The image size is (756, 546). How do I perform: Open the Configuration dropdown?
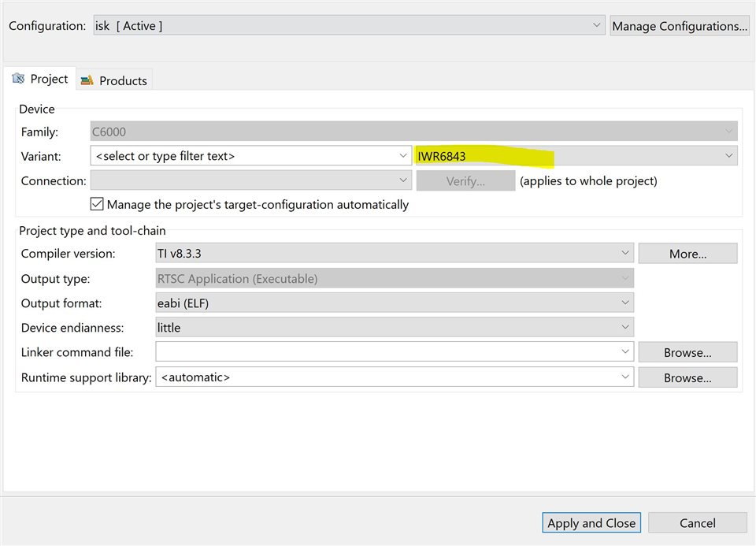[x=349, y=25]
